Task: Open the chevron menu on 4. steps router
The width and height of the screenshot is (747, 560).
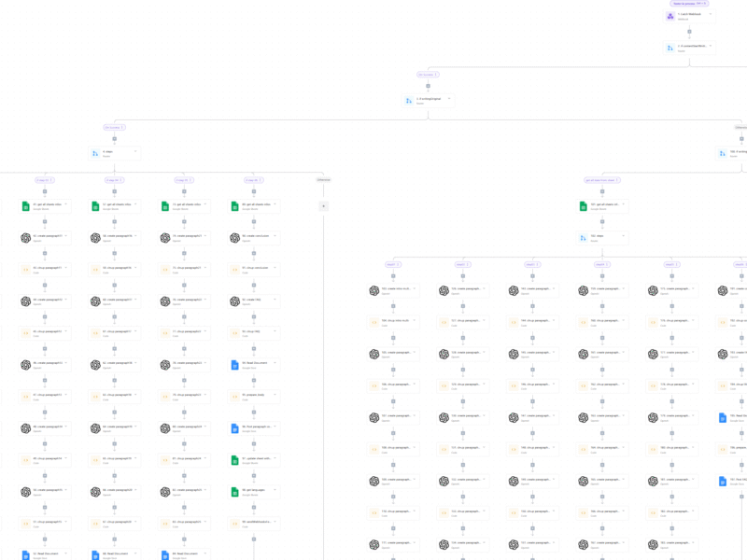Action: click(135, 151)
